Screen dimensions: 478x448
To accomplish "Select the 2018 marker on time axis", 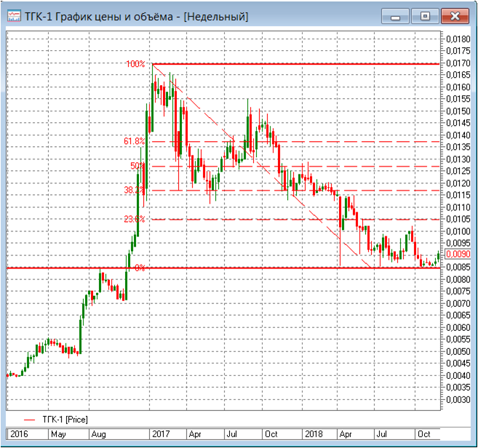I will click(x=312, y=434).
